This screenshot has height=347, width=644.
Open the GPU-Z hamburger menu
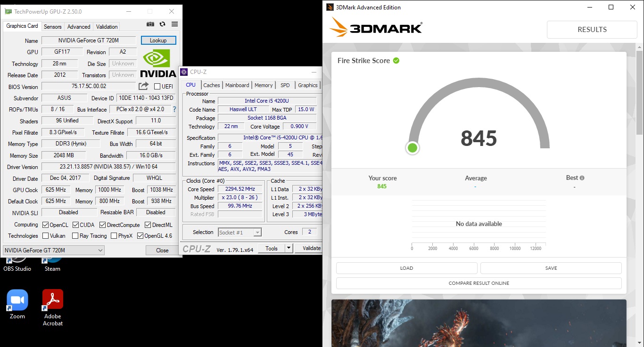(x=175, y=24)
